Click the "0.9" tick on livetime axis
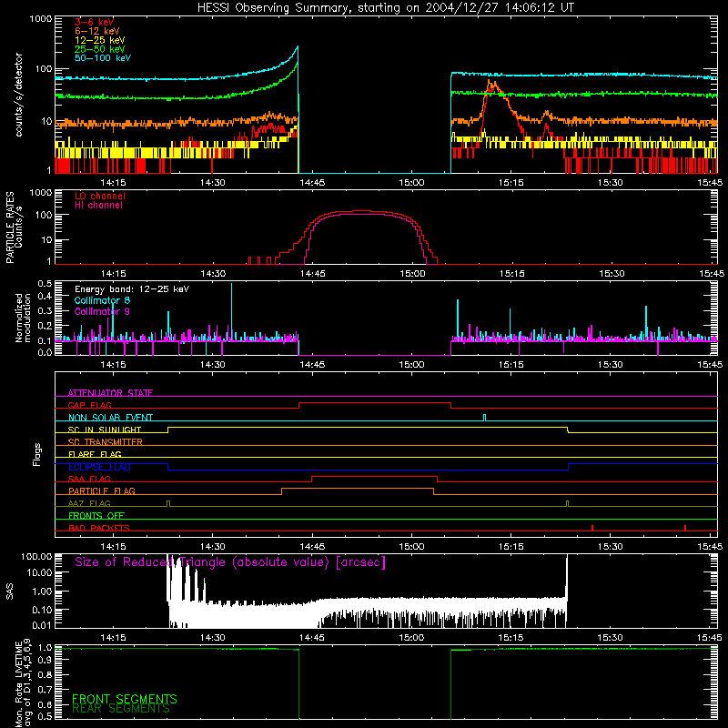Viewport: 728px width, 728px height. [45, 661]
